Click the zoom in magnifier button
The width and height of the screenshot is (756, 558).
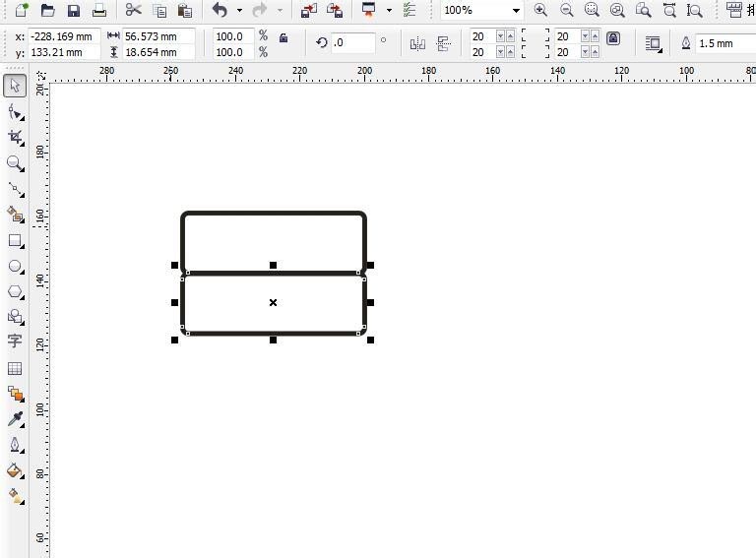click(540, 11)
